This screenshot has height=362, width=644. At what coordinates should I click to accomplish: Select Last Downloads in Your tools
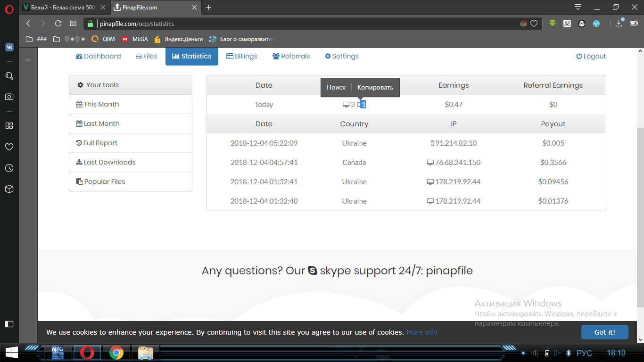(x=109, y=162)
